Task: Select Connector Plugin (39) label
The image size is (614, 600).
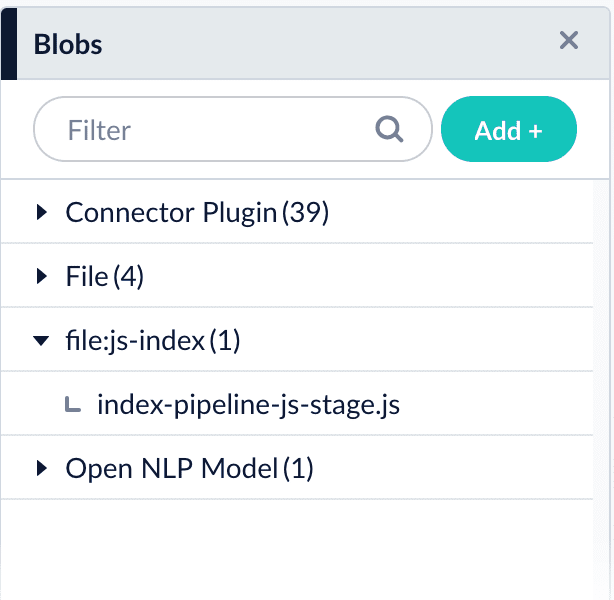Action: click(x=197, y=213)
